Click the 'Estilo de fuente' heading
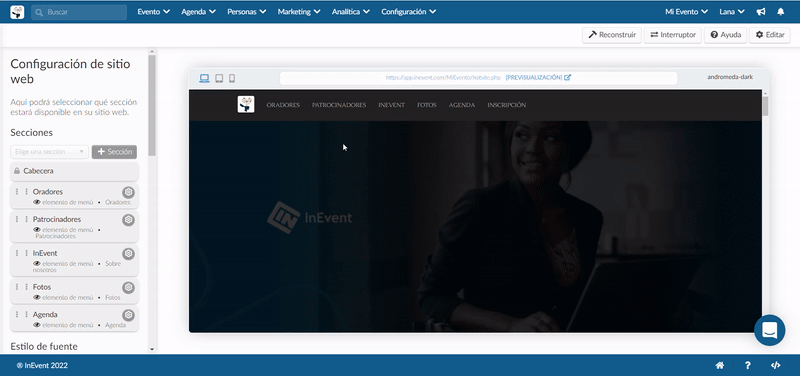 click(x=44, y=346)
